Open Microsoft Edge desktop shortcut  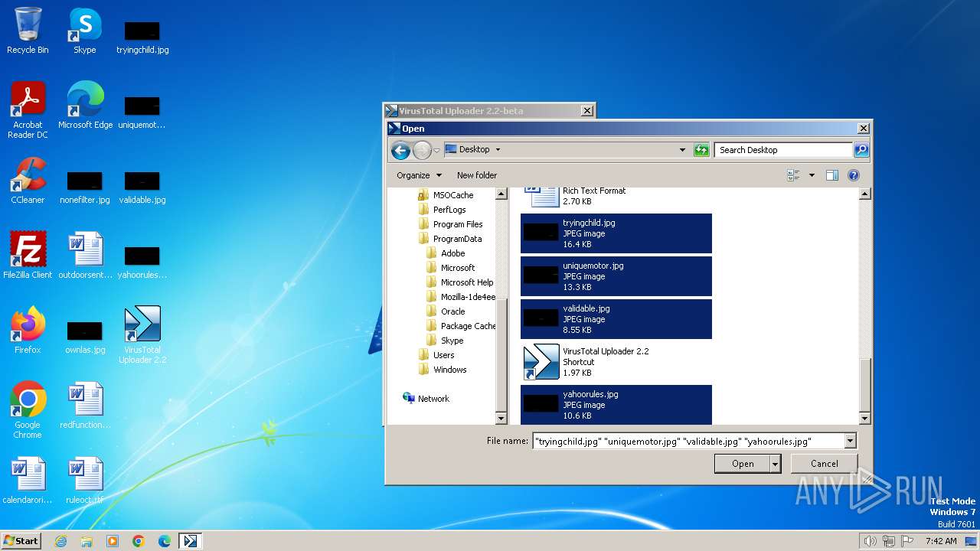coord(85,106)
